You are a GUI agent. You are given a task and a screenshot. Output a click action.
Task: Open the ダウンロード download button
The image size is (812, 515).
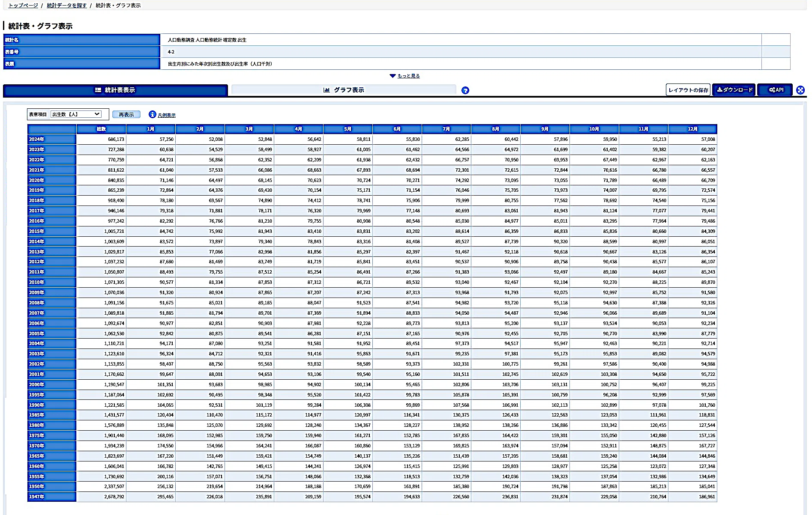734,90
